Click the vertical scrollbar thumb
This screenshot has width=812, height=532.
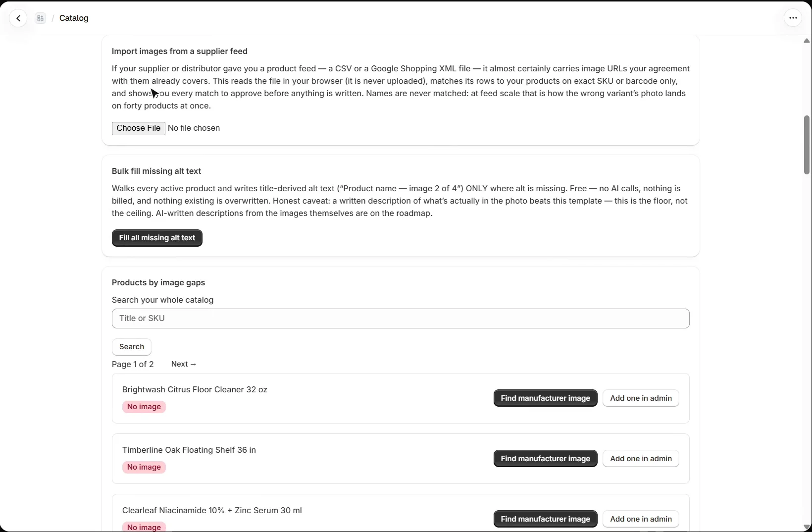click(807, 145)
